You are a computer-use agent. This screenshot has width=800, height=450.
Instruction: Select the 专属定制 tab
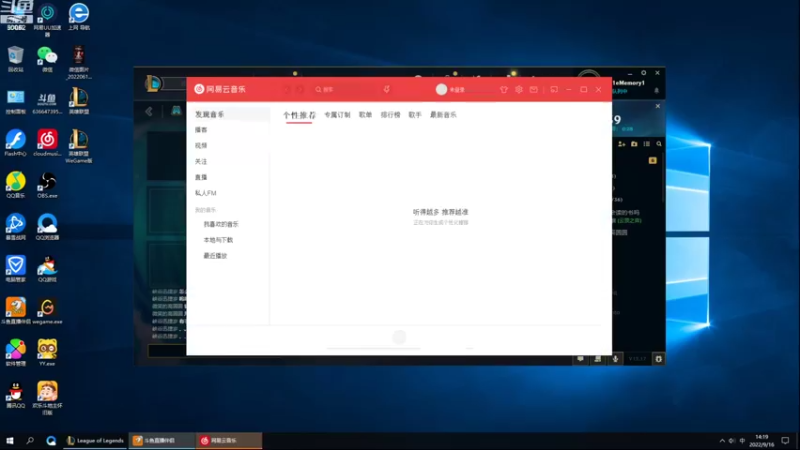tap(337, 115)
